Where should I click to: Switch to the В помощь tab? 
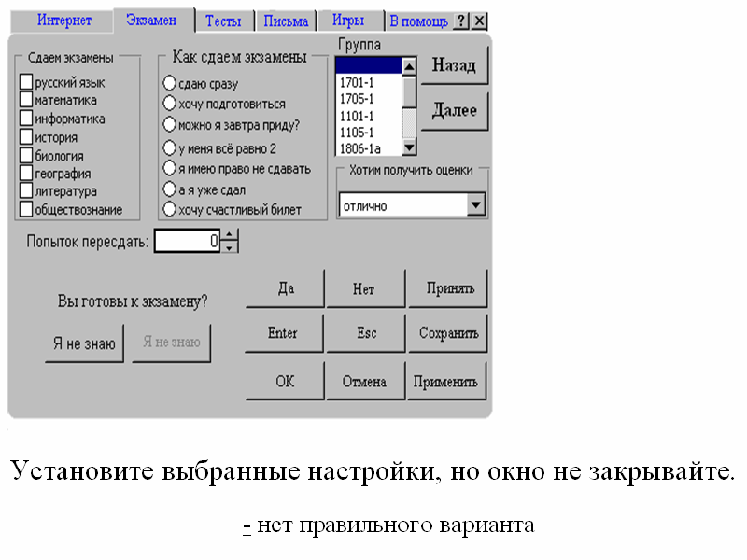418,21
